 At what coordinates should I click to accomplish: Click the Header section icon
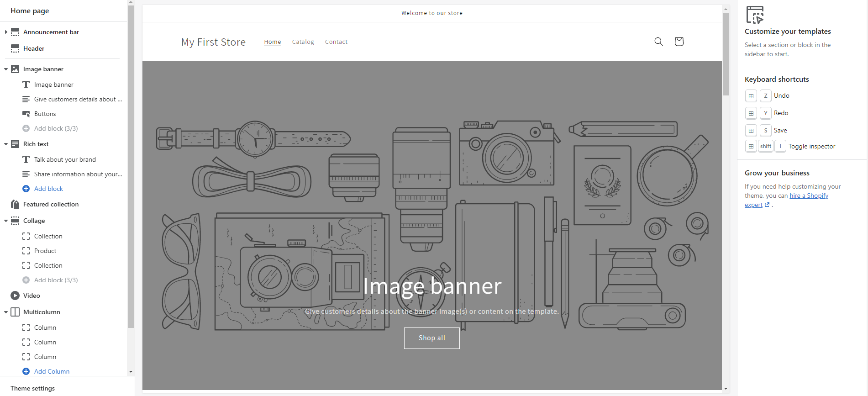click(15, 48)
